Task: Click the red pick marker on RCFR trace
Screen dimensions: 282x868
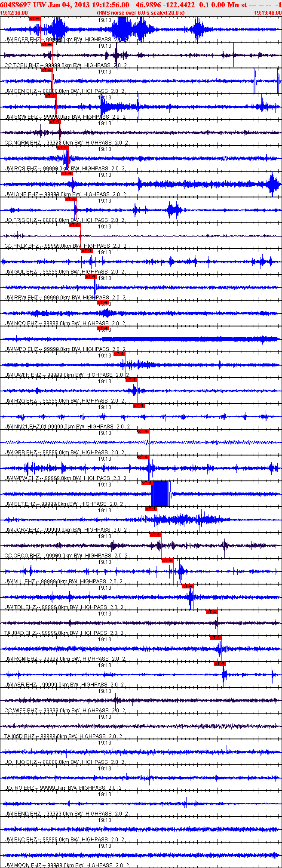Action: coord(34,18)
